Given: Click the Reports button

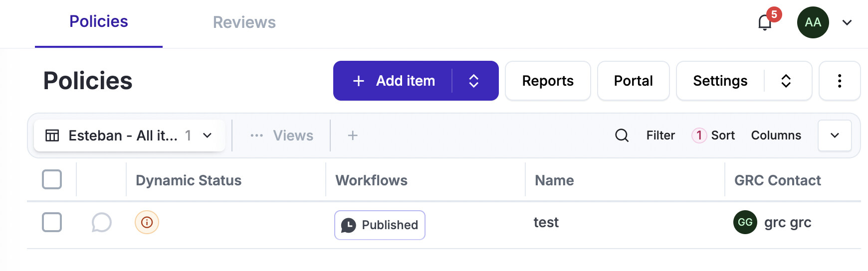Looking at the screenshot, I should pos(547,81).
